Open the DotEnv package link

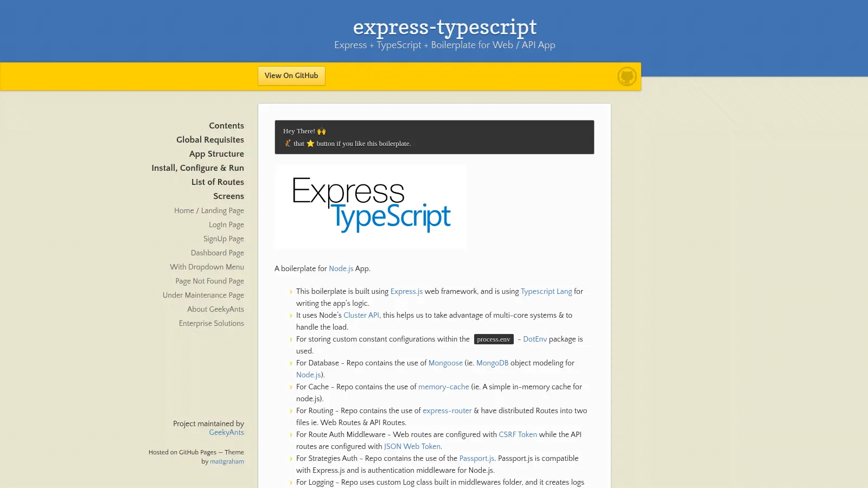[x=535, y=339]
